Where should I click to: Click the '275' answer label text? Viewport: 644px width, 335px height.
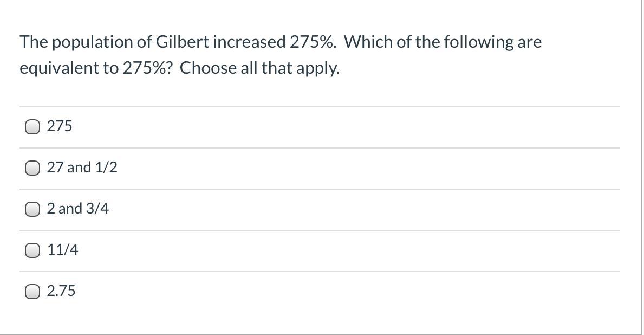tap(60, 126)
